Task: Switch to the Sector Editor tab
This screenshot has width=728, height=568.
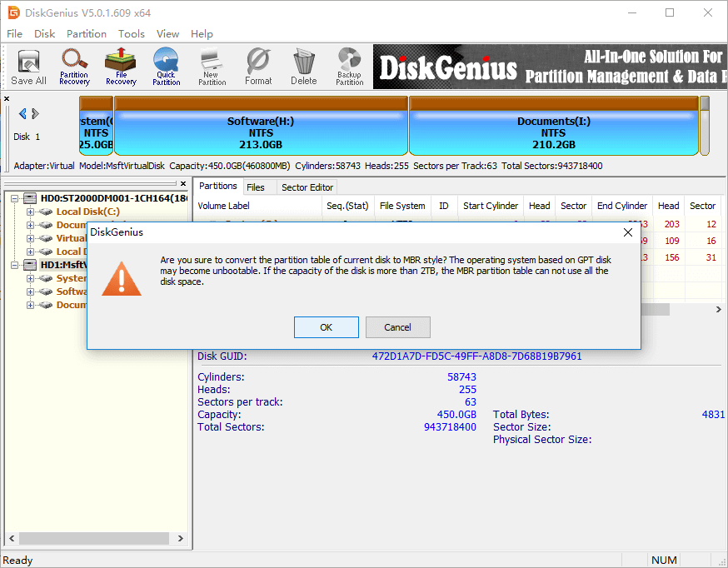Action: (x=307, y=187)
